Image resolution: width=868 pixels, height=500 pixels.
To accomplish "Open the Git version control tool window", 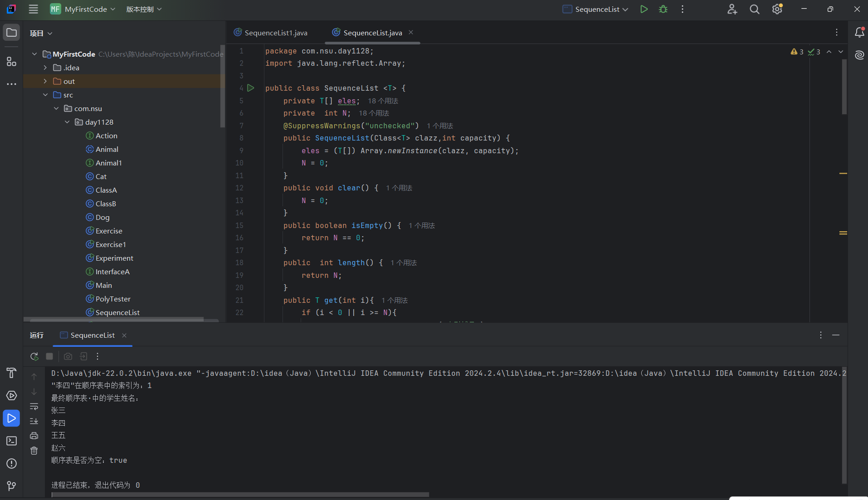I will [x=11, y=485].
